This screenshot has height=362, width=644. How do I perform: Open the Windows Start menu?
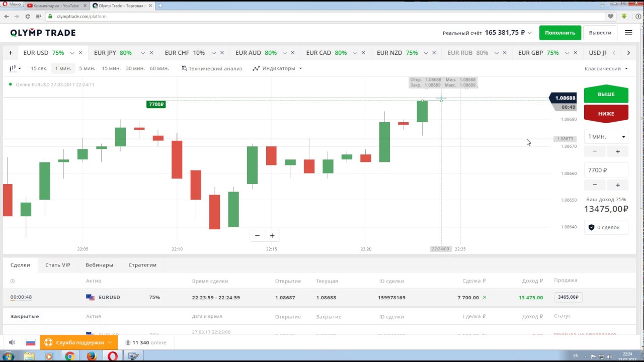(8, 356)
